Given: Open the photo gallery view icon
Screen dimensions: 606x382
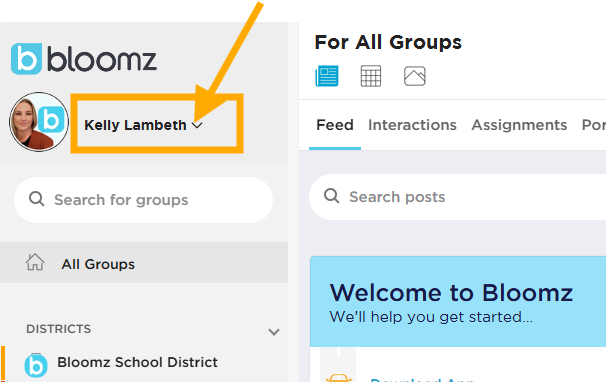Looking at the screenshot, I should 415,76.
